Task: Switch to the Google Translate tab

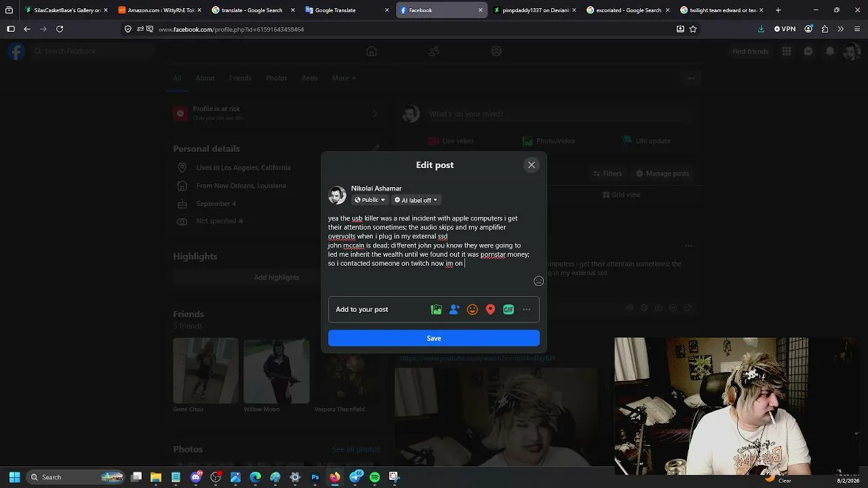Action: pyautogui.click(x=347, y=10)
